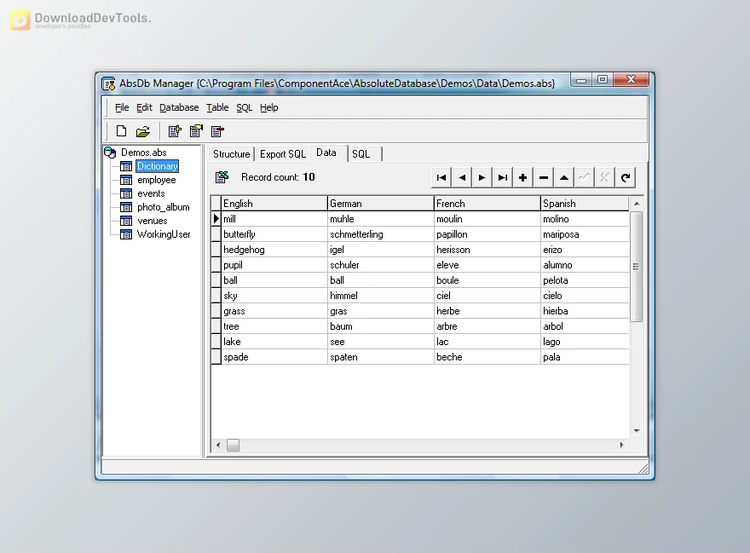Click the cell 'lago'
This screenshot has height=553, width=750.
point(585,342)
